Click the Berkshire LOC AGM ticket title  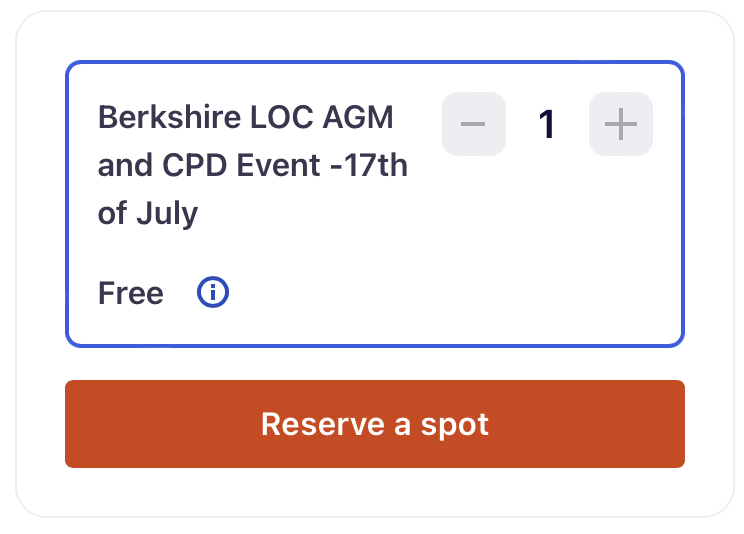tap(252, 165)
